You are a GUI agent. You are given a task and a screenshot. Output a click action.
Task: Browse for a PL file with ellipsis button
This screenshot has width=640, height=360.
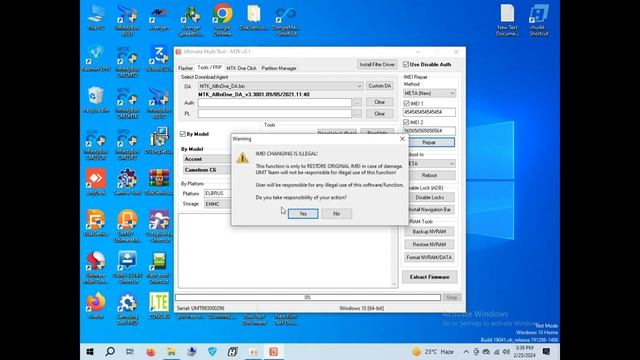tap(357, 114)
